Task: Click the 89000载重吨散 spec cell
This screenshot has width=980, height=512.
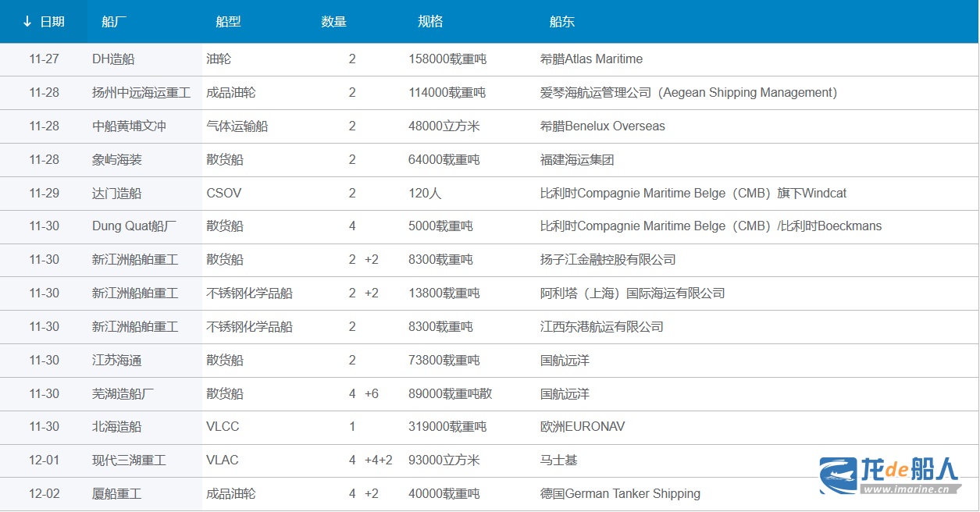Action: click(451, 394)
